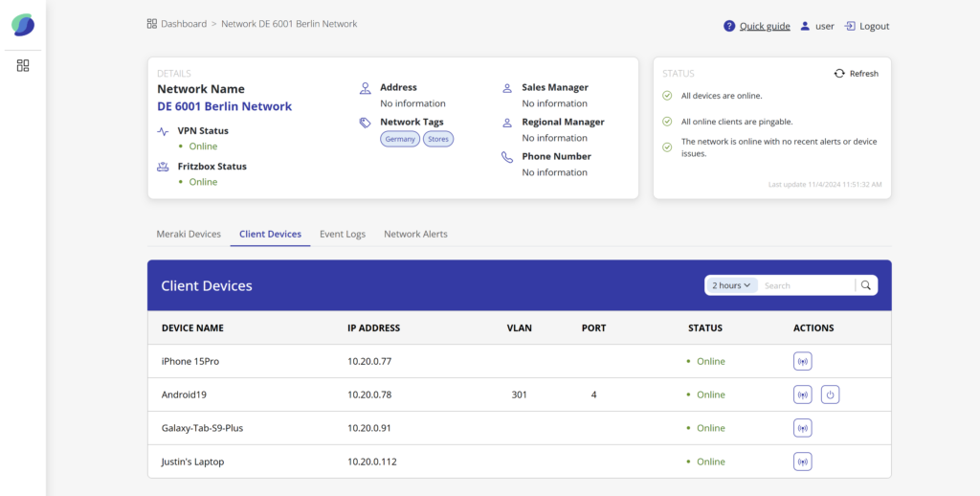Log out of the account

coord(867,26)
